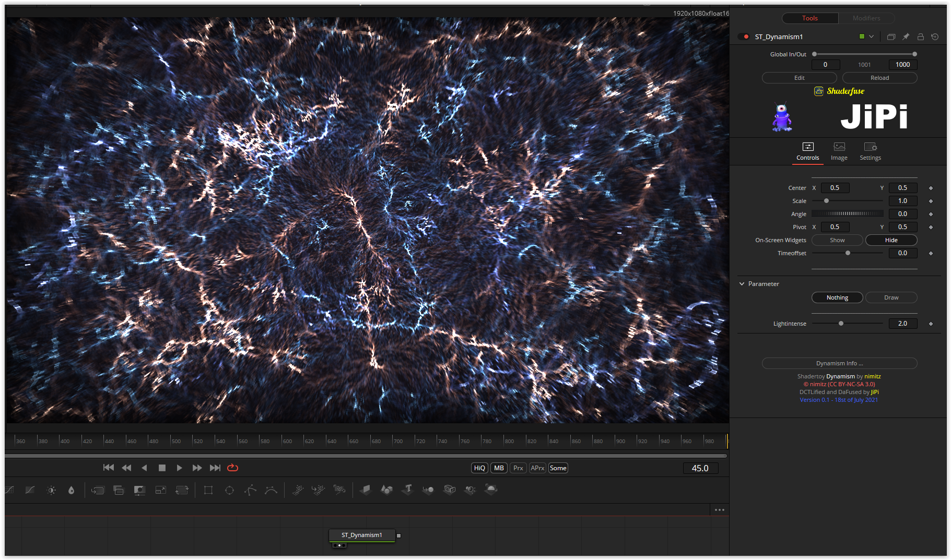This screenshot has height=560, width=951.
Task: Add a Renderer 3D node
Action: click(491, 489)
